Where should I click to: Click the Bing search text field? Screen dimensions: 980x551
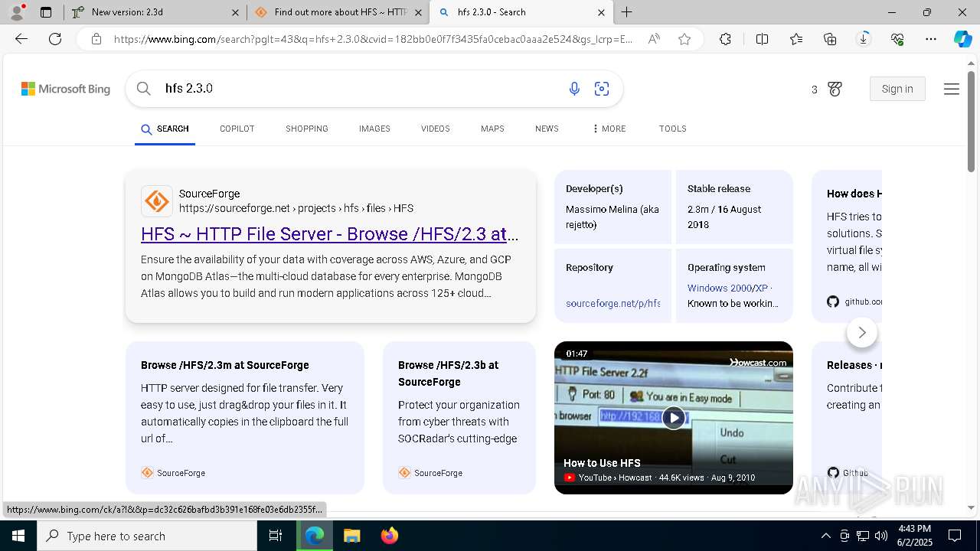pyautogui.click(x=360, y=89)
